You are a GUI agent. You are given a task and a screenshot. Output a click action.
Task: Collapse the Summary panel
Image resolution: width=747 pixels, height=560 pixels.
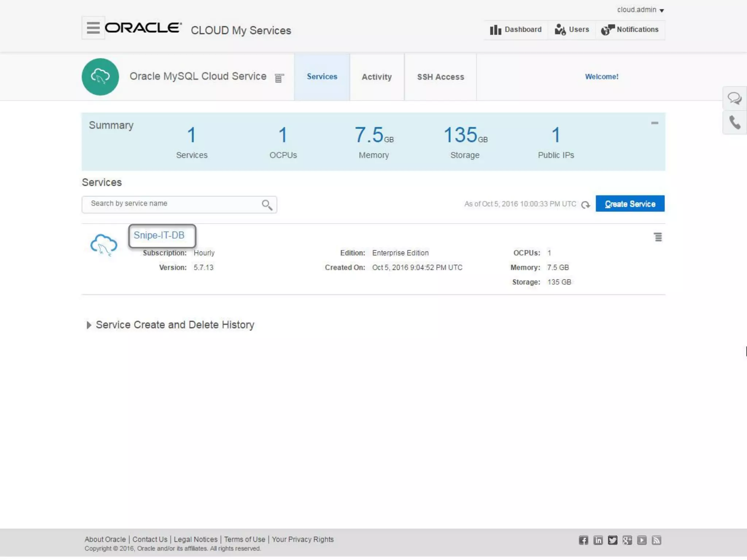[x=655, y=123]
